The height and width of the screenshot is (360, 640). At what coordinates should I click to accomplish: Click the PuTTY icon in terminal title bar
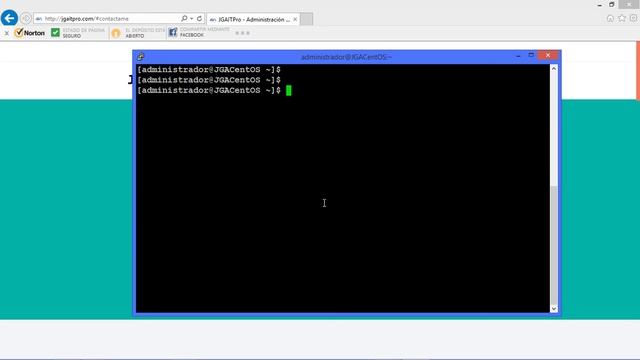141,57
